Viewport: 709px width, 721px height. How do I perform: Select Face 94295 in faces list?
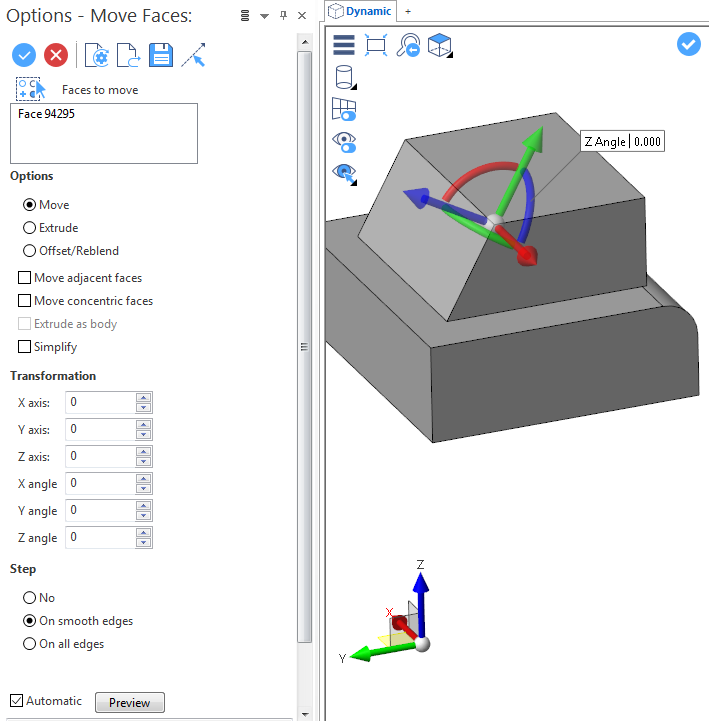[46, 114]
